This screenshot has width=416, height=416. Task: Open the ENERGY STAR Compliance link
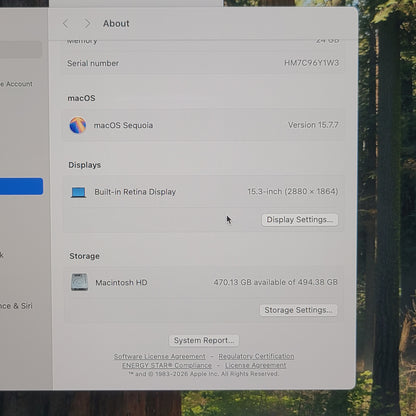(x=167, y=365)
